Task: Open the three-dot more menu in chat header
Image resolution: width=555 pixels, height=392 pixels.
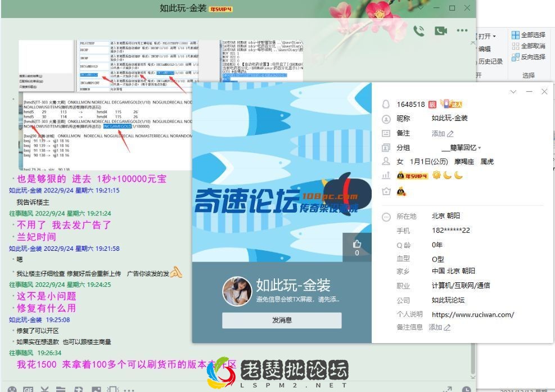Action: [x=462, y=30]
